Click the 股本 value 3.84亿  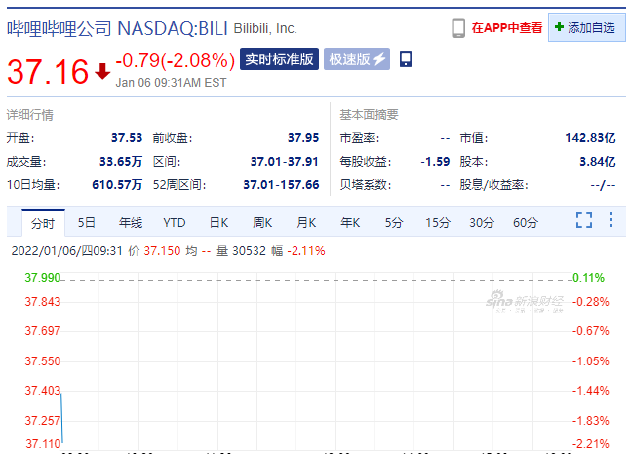point(597,162)
